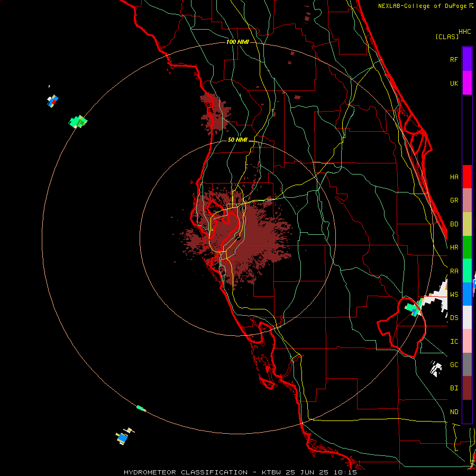Viewport: 476px width, 476px height.
Task: Click the "[CLAS]" legend heading
Action: coord(447,36)
